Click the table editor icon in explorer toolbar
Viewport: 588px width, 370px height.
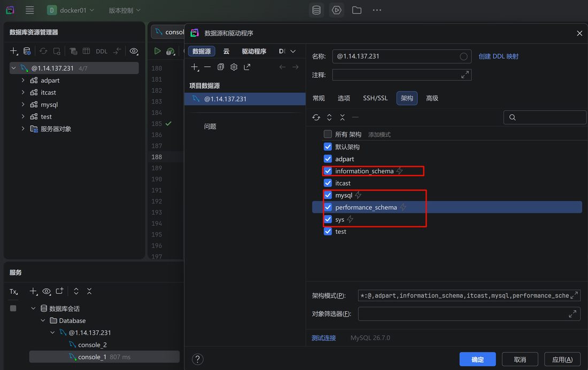click(86, 51)
